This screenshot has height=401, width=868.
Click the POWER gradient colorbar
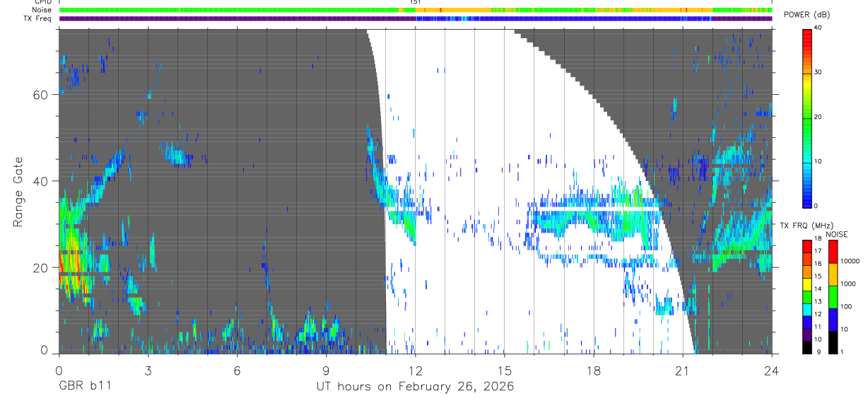point(807,117)
